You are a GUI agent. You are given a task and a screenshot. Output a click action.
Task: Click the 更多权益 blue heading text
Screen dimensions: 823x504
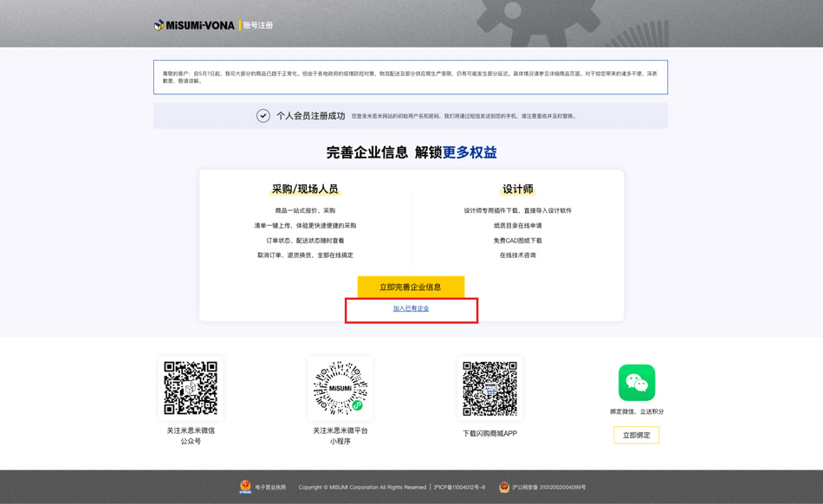click(x=470, y=152)
